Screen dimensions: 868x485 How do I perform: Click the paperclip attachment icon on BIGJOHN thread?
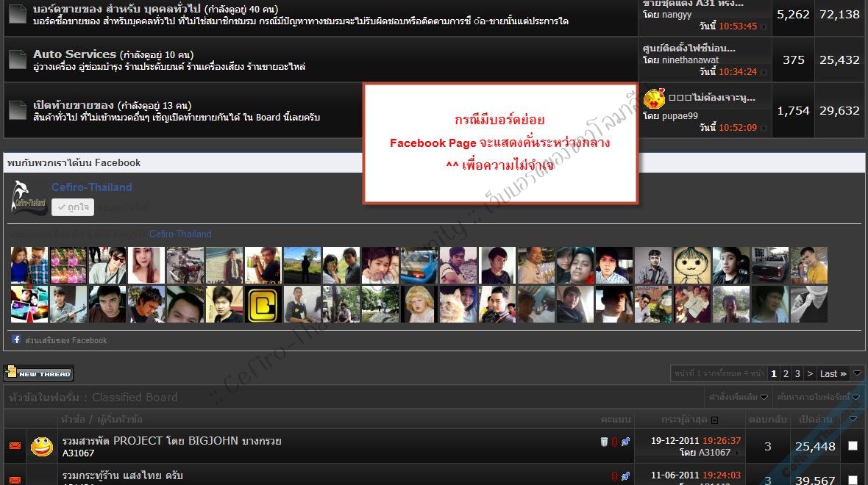pos(614,442)
